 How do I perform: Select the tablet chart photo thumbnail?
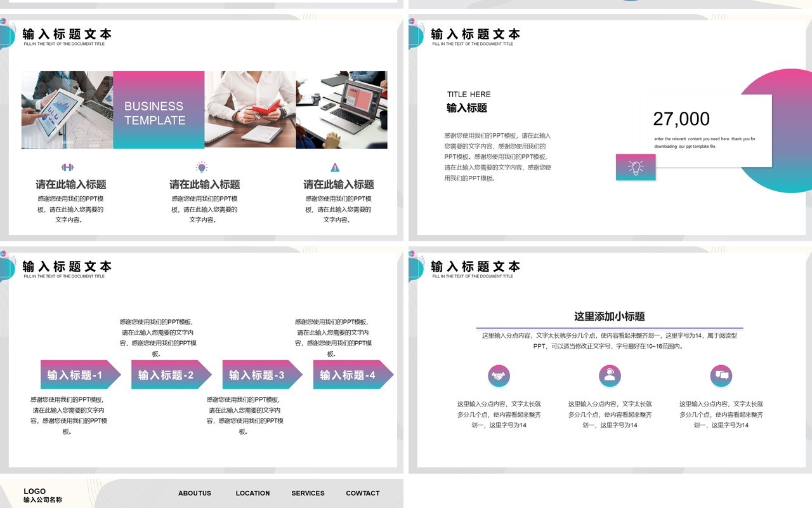(x=67, y=110)
